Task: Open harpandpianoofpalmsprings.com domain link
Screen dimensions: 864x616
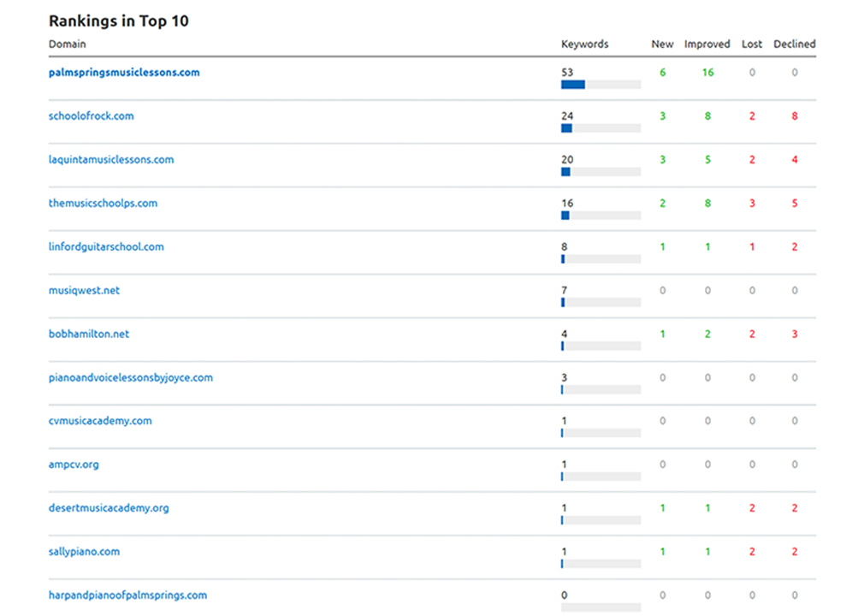Action: 127,595
